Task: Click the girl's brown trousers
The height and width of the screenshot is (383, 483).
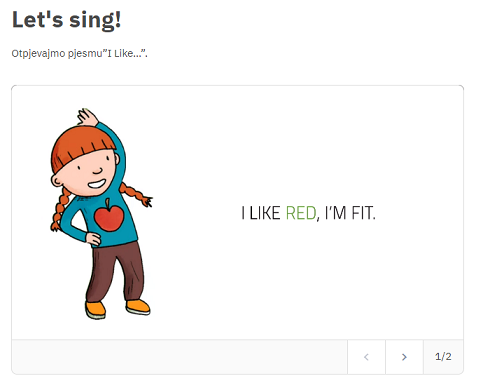Action: 115,272
